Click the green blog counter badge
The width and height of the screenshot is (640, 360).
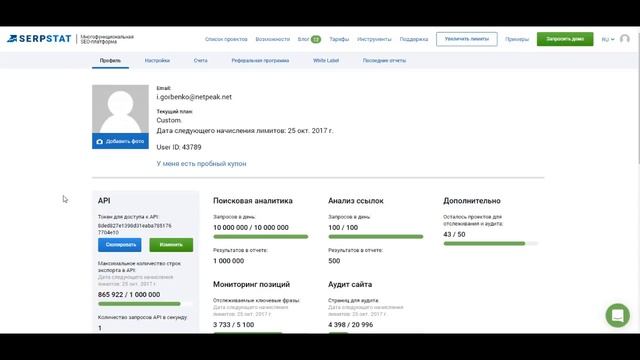(316, 39)
